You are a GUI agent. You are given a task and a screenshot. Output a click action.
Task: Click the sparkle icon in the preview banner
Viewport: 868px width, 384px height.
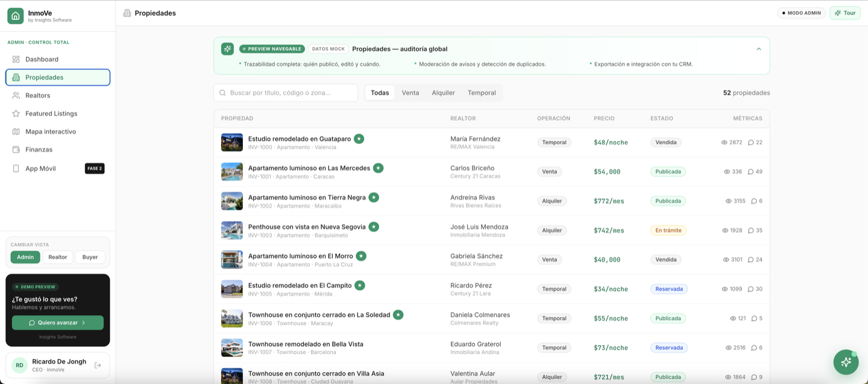tap(227, 49)
